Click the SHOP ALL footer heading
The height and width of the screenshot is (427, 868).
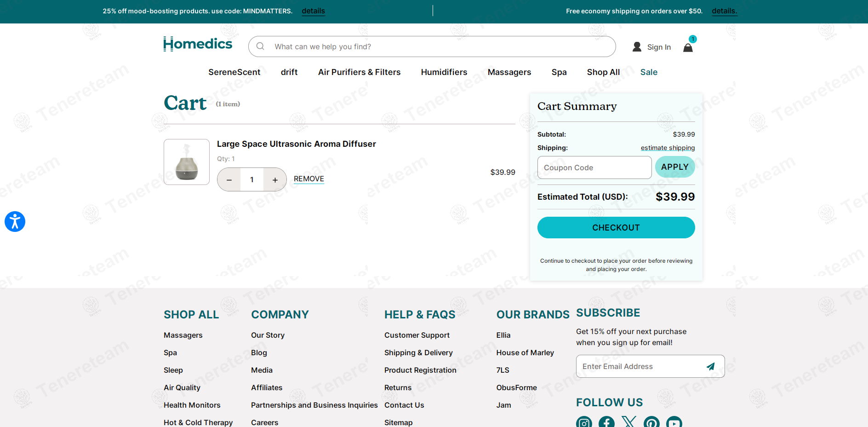(191, 314)
